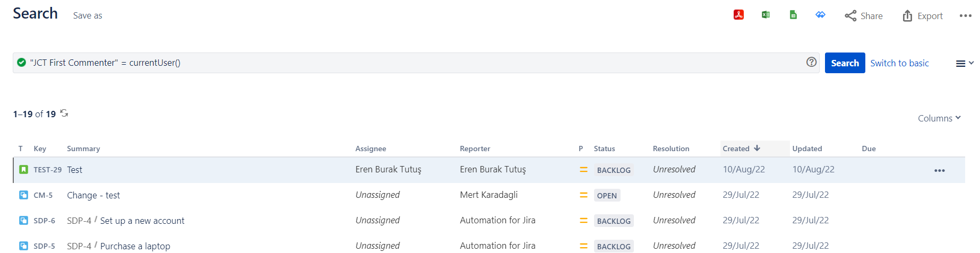Open 'Set up a new account' summary
The width and height of the screenshot is (980, 253).
(x=142, y=221)
